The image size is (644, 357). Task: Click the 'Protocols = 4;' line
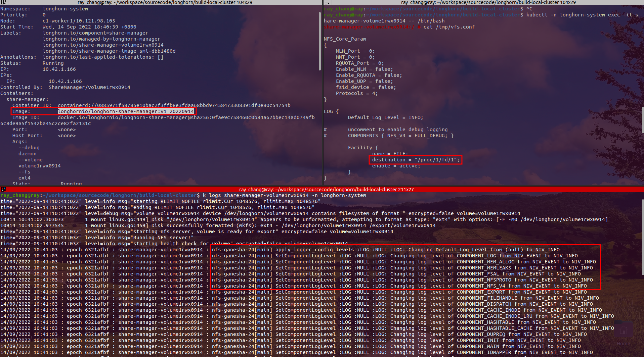tap(357, 93)
